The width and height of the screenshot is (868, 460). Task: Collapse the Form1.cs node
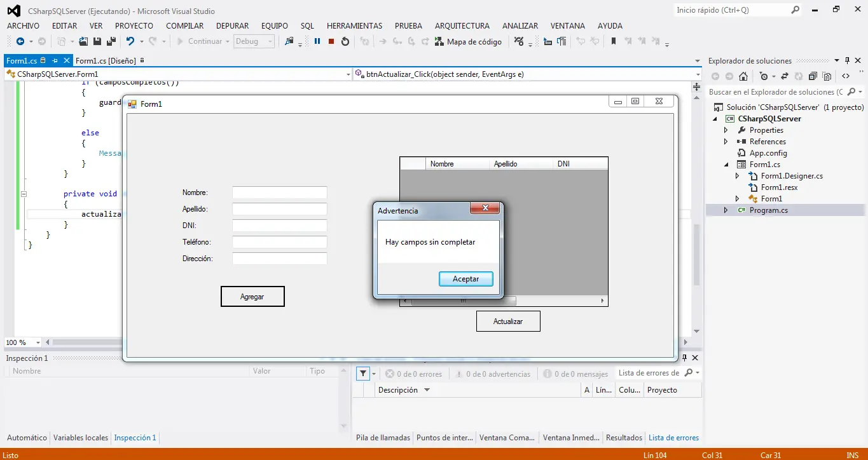click(x=726, y=165)
